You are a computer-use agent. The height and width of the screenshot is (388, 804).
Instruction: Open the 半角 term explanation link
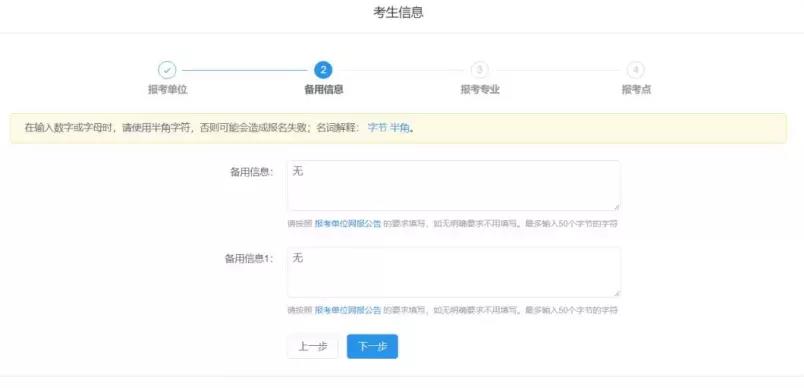coord(400,128)
